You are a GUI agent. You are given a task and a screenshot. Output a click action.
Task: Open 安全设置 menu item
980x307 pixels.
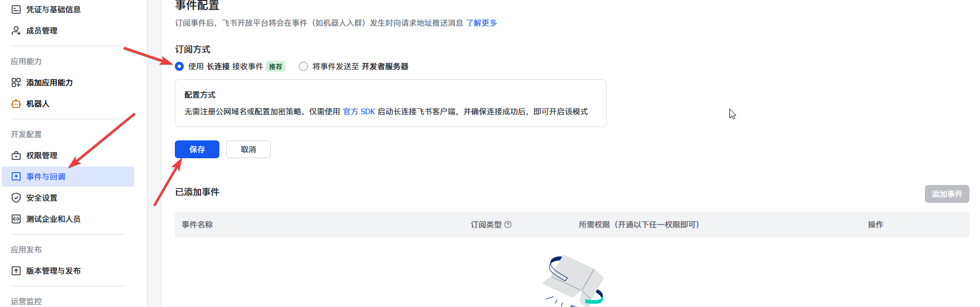click(42, 198)
